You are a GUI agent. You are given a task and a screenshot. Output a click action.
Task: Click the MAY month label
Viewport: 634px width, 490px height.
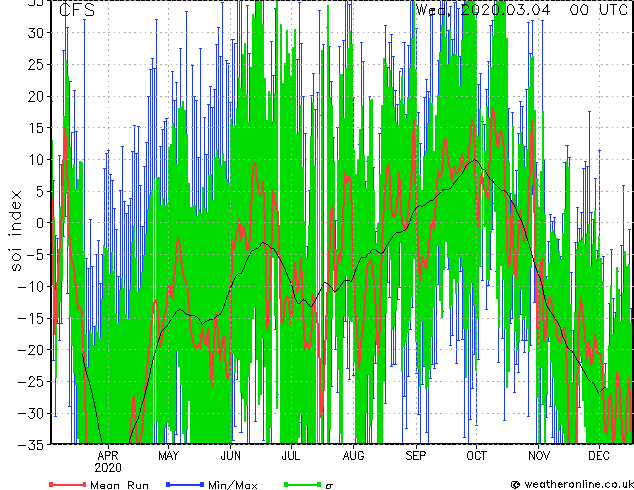[x=168, y=456]
